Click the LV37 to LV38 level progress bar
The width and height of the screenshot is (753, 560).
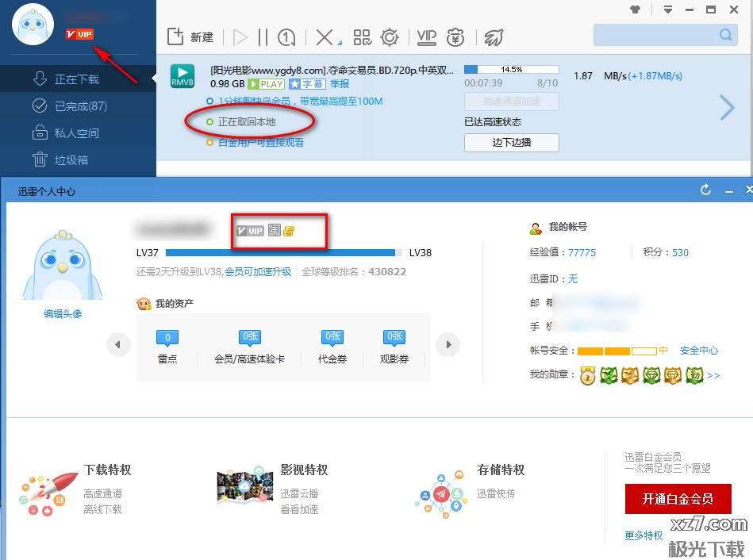coord(283,252)
